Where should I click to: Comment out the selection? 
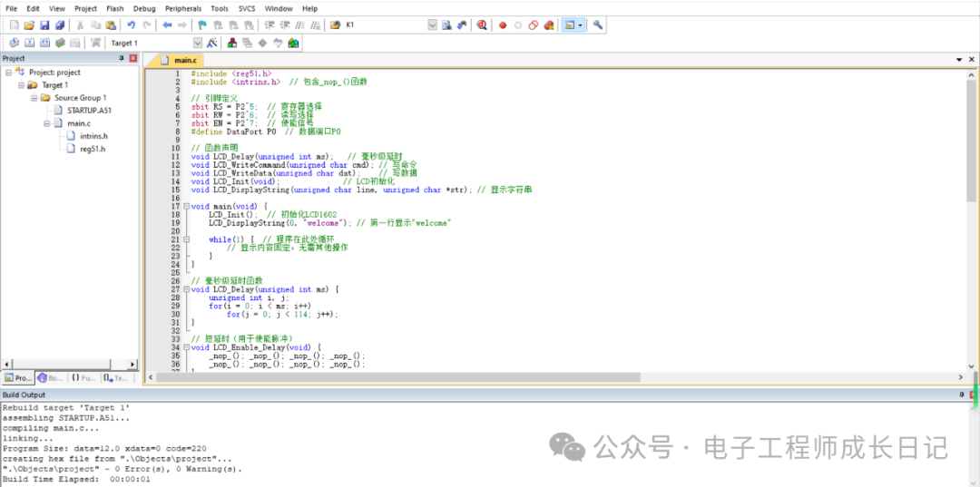(300, 25)
